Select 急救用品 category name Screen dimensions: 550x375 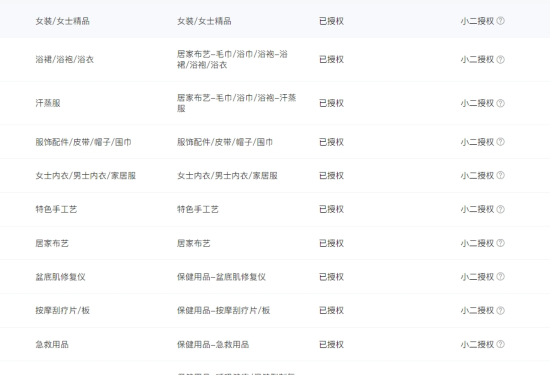coord(52,344)
